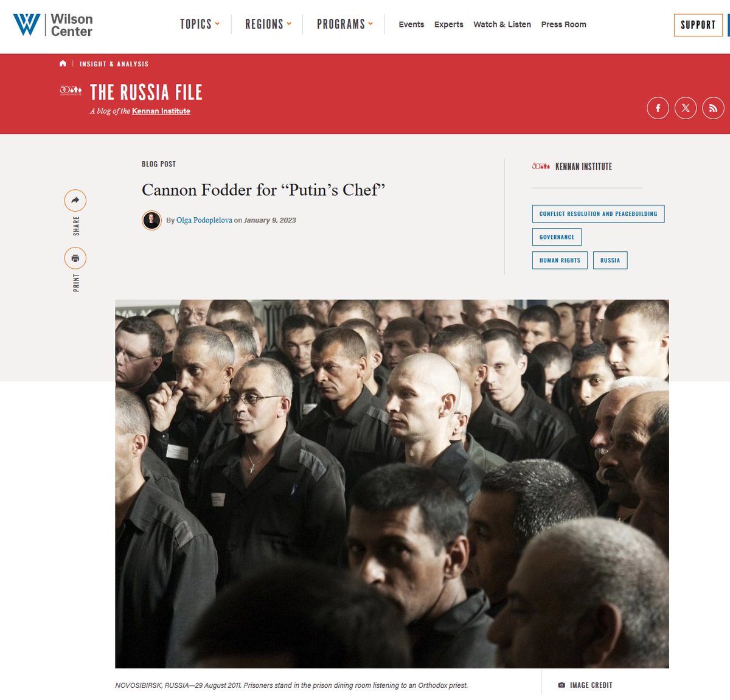
Task: Open the X (Twitter) social icon
Action: coord(686,108)
